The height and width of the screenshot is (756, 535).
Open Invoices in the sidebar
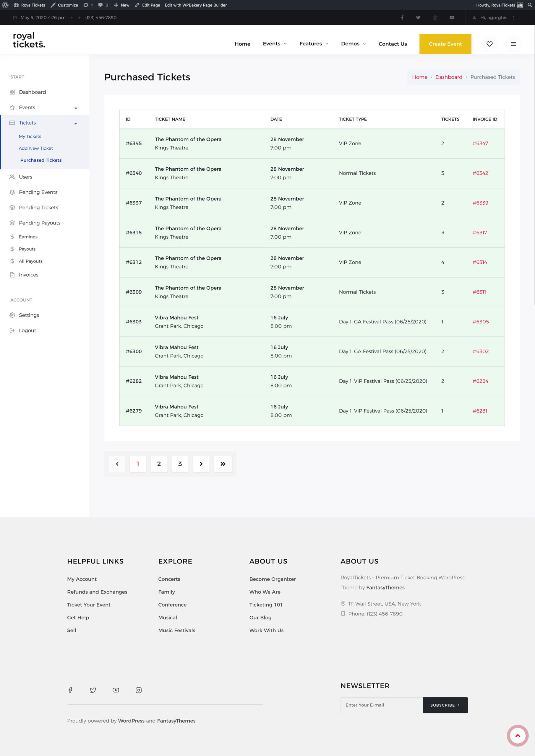tap(29, 275)
